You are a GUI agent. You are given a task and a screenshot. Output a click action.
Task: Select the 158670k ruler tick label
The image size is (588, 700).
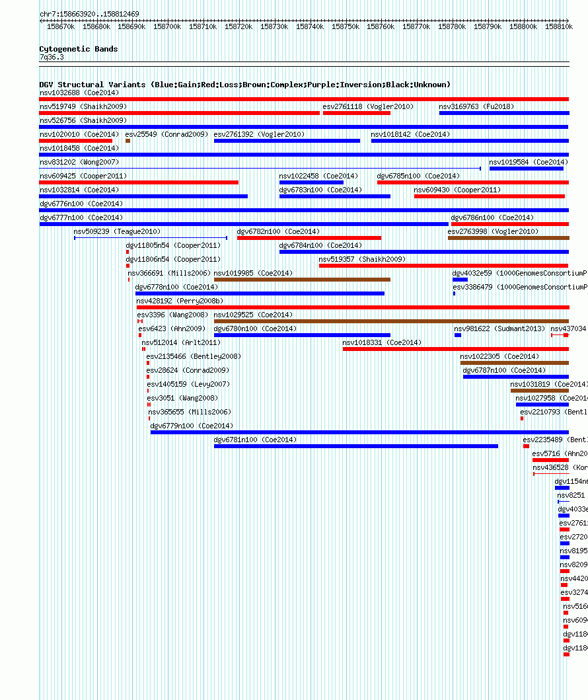tap(61, 27)
